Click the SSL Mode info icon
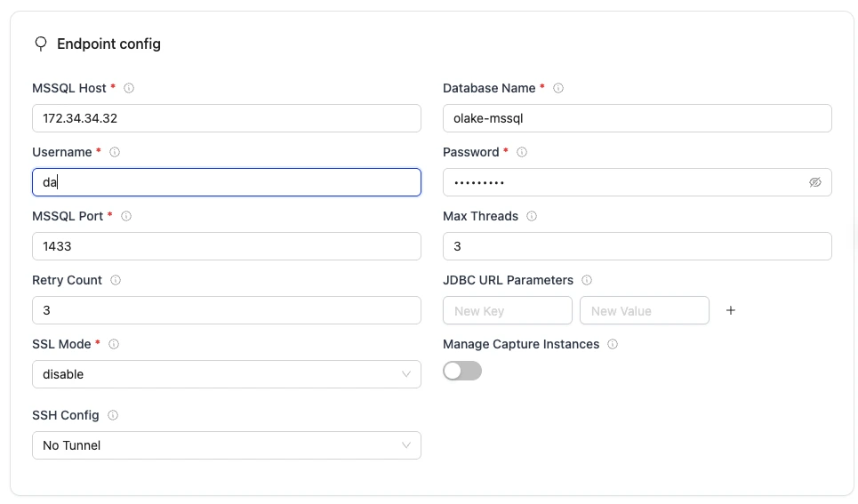Image resolution: width=858 pixels, height=504 pixels. [113, 344]
